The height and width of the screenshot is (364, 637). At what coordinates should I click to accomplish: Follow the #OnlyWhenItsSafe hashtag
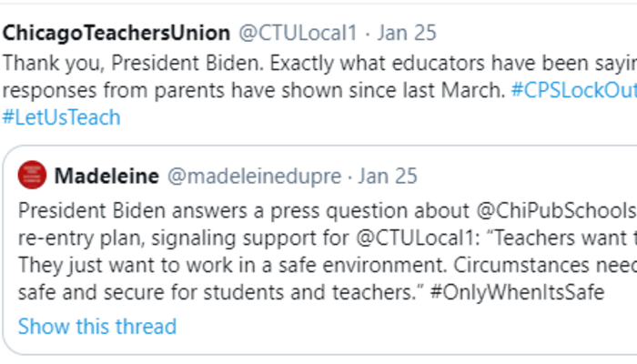(x=517, y=297)
